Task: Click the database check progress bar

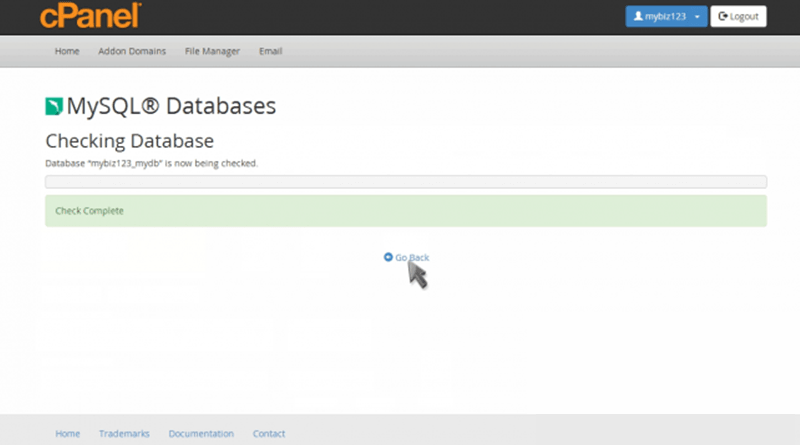Action: [x=406, y=182]
